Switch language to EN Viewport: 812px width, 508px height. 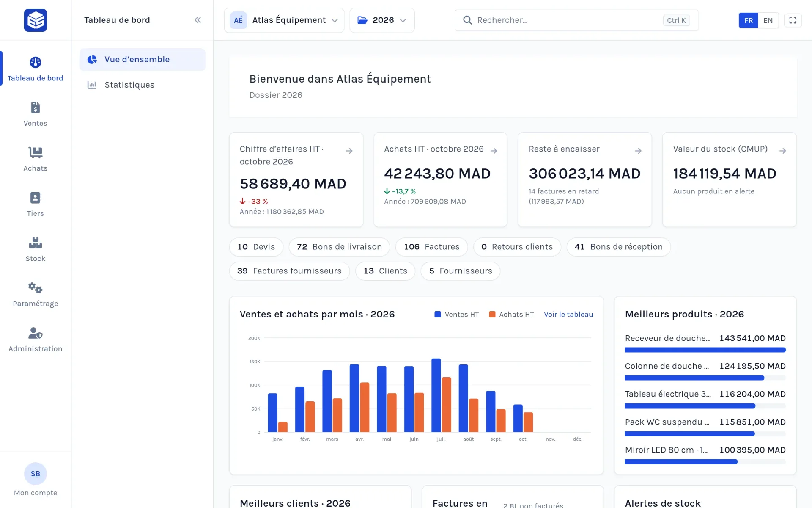[x=768, y=20]
